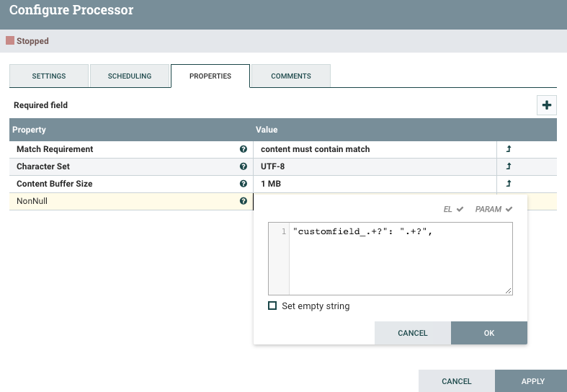Click arrow icon in Character Set row
The image size is (567, 392).
pyautogui.click(x=509, y=166)
